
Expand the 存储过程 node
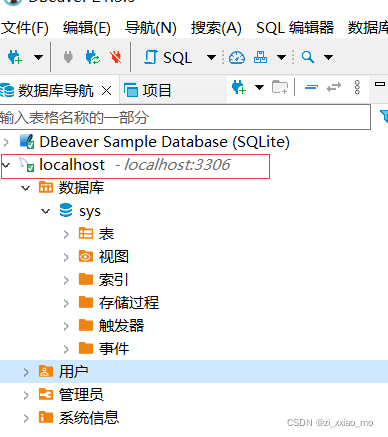66,303
